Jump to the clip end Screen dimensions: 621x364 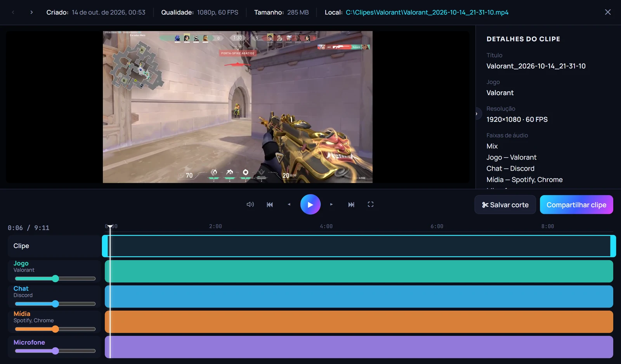tap(351, 205)
